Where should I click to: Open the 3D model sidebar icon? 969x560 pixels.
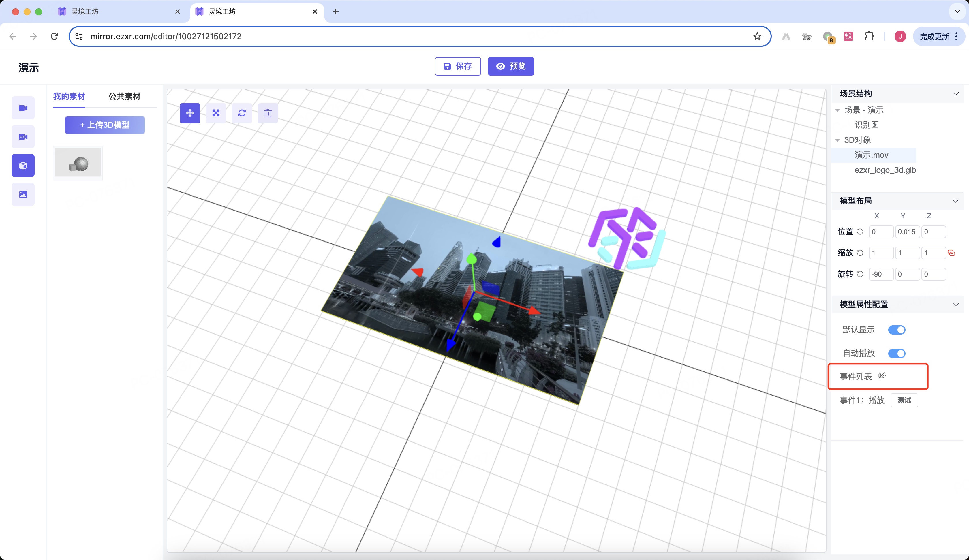click(x=23, y=166)
